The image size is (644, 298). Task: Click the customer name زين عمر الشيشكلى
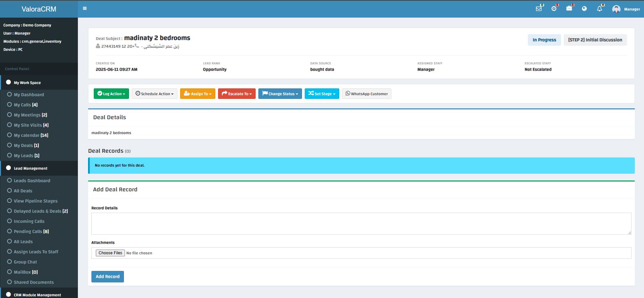pyautogui.click(x=161, y=46)
